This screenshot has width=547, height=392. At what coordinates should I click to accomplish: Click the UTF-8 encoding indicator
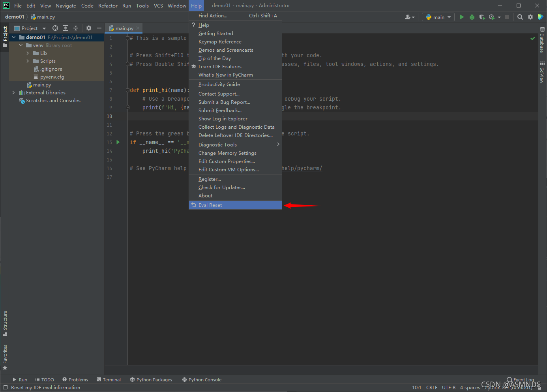(x=449, y=388)
